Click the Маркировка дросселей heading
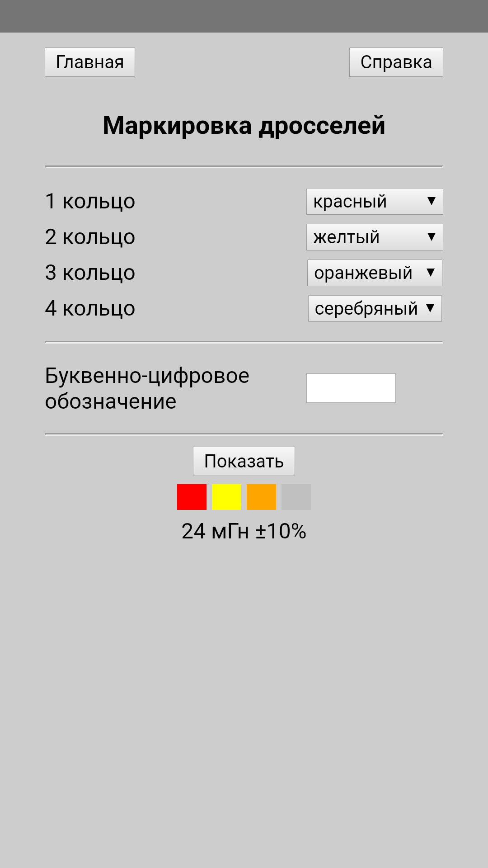 coord(244,125)
